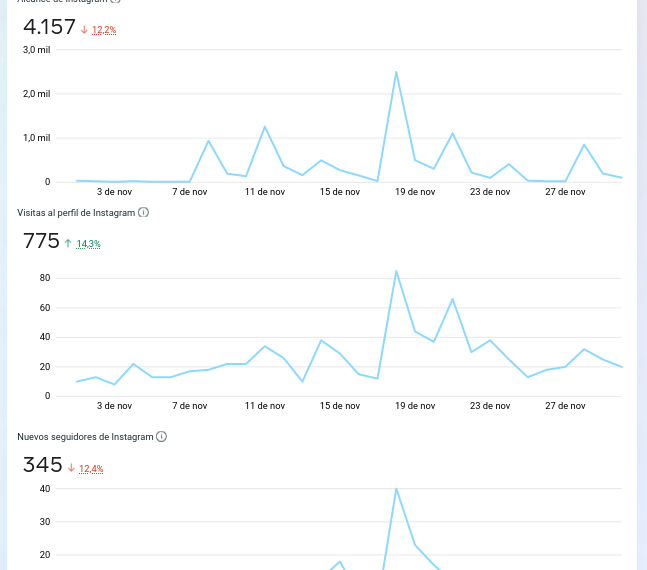Open info icon next to Visitas al perfil de Instagram
647x570 pixels.
[143, 213]
